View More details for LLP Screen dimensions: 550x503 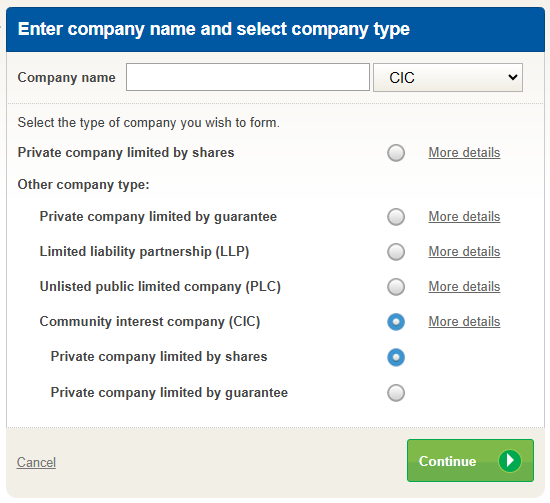464,252
